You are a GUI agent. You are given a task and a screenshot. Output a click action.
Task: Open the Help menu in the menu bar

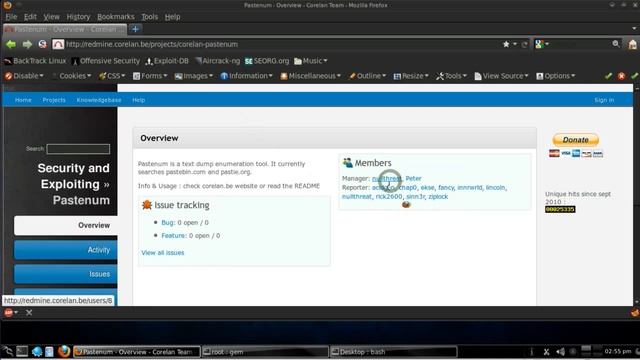(172, 17)
